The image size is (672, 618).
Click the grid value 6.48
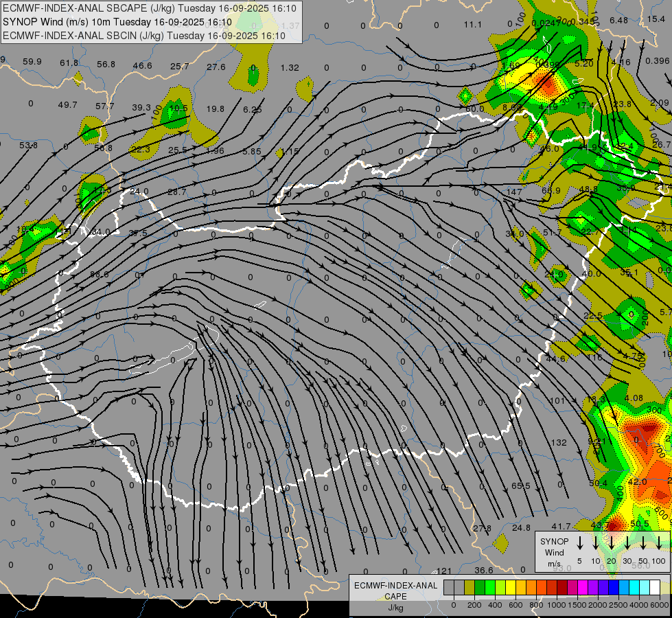point(619,21)
